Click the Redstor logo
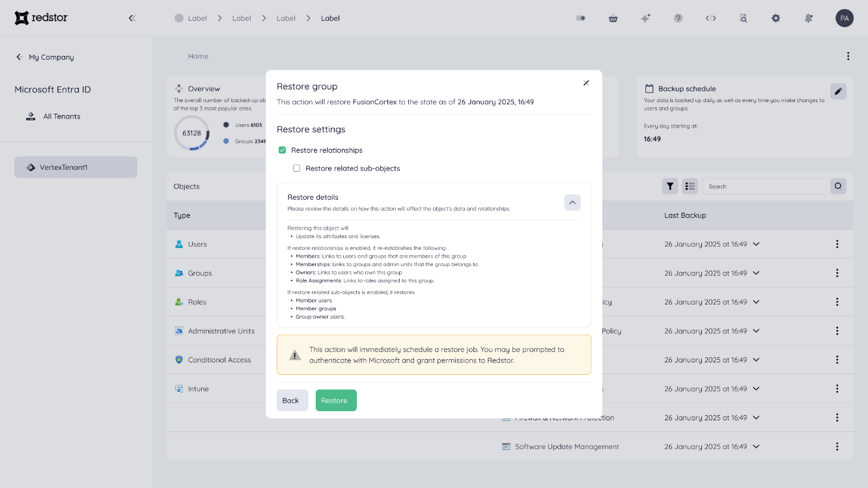Screen dimensions: 868x488 [41, 18]
